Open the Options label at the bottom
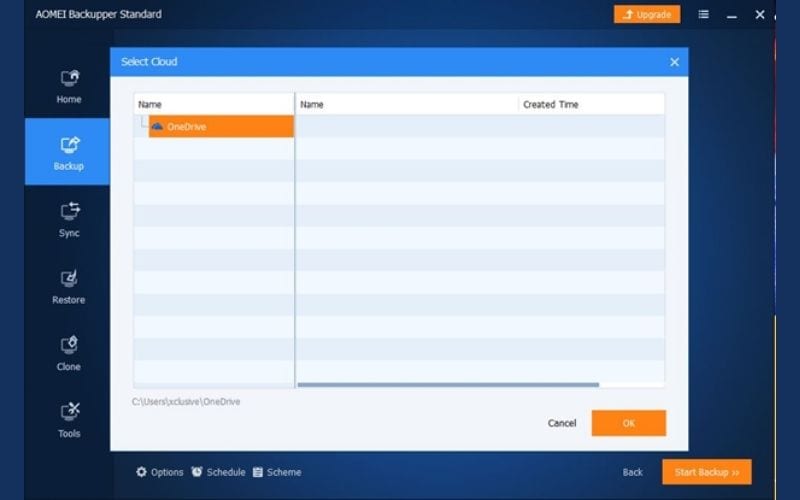This screenshot has height=500, width=800. [167, 472]
